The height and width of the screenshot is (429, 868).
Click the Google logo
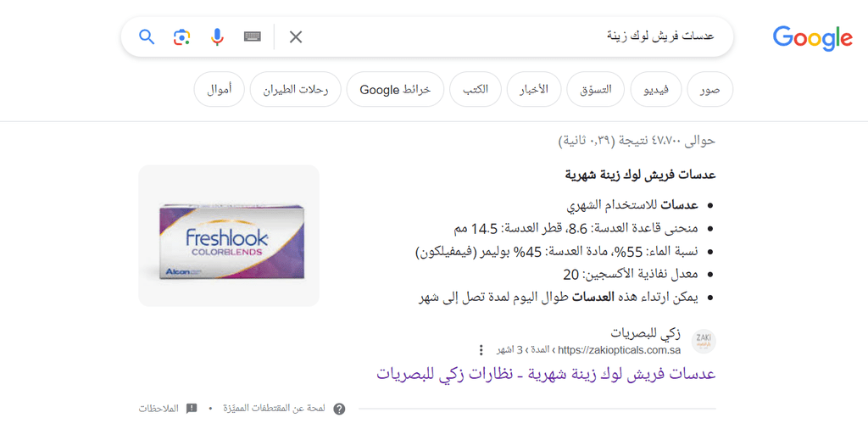[x=813, y=37]
